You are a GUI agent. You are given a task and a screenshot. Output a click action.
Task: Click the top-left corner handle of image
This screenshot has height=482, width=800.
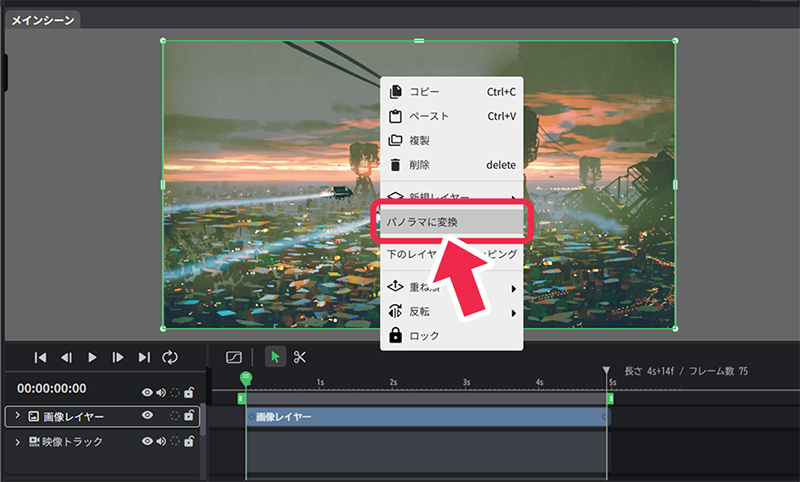click(163, 41)
